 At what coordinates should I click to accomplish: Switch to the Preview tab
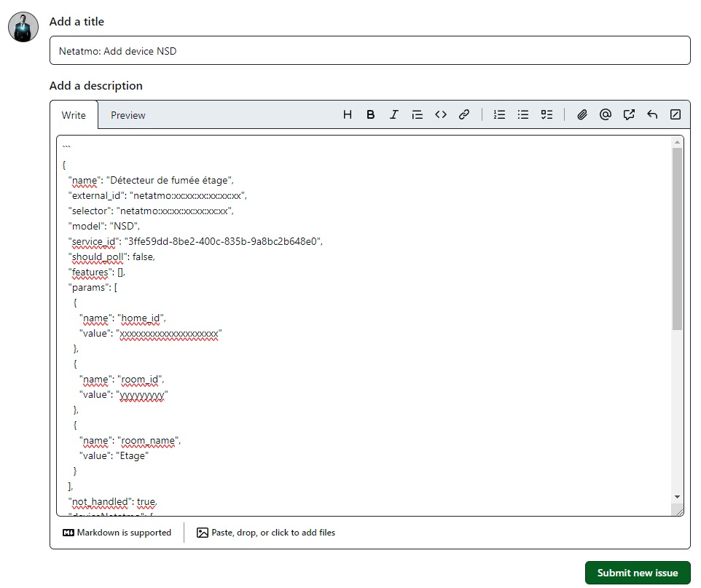[x=128, y=115]
